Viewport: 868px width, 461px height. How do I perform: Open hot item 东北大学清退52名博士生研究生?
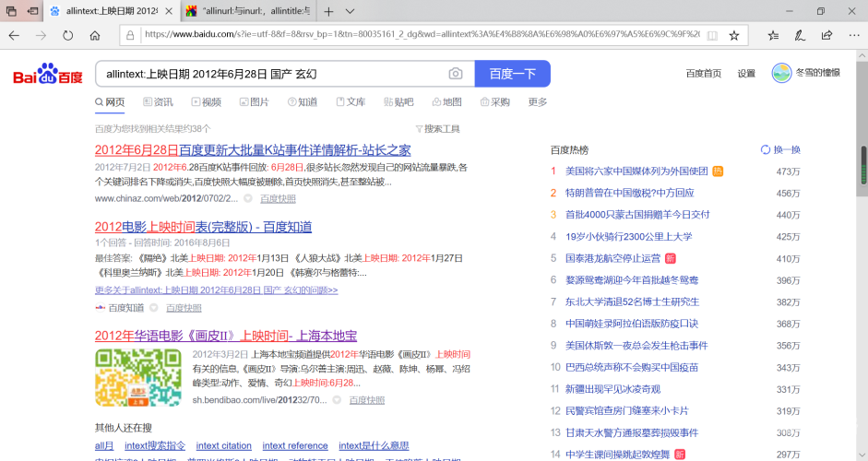[632, 301]
